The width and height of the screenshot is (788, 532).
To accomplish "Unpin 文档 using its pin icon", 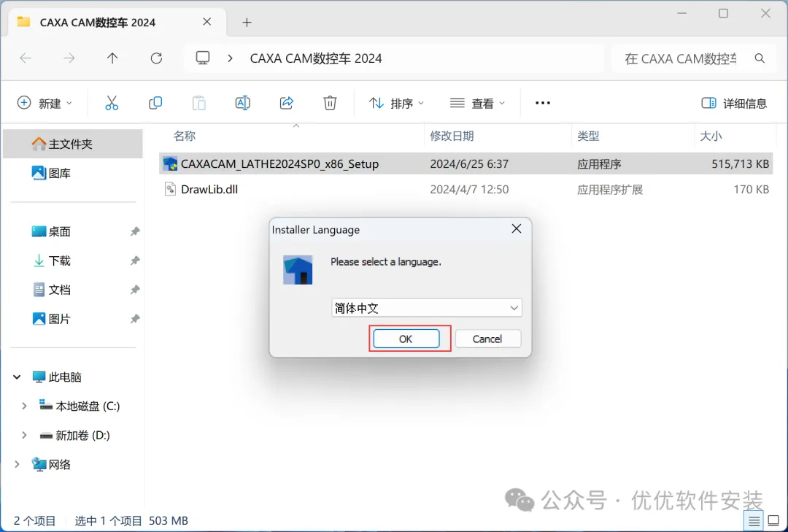I will [x=135, y=290].
